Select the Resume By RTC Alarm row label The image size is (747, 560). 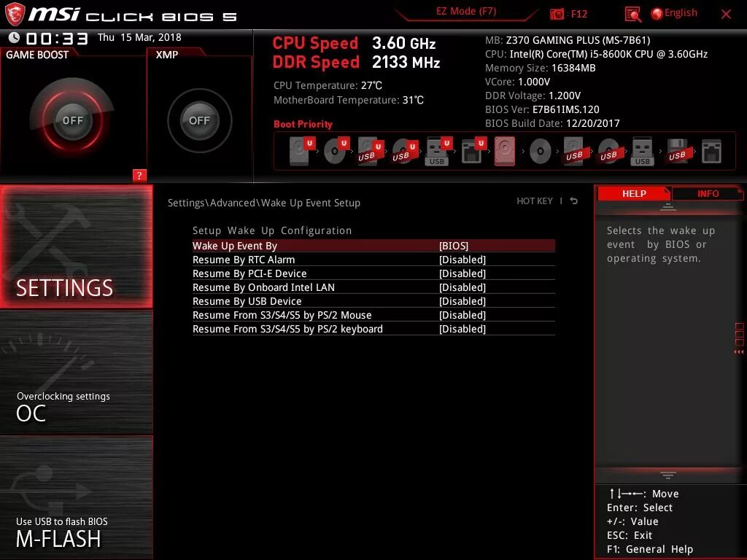(244, 260)
